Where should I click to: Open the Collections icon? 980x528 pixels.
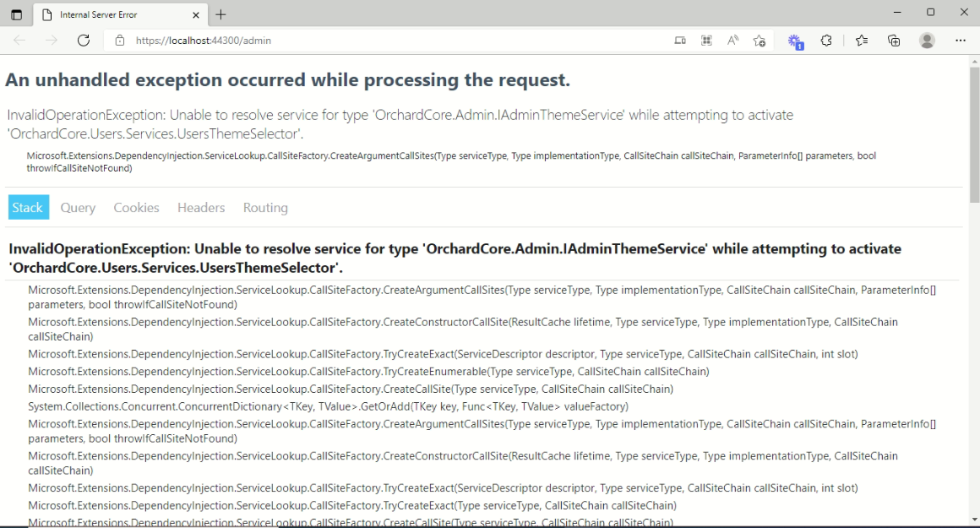pyautogui.click(x=894, y=41)
